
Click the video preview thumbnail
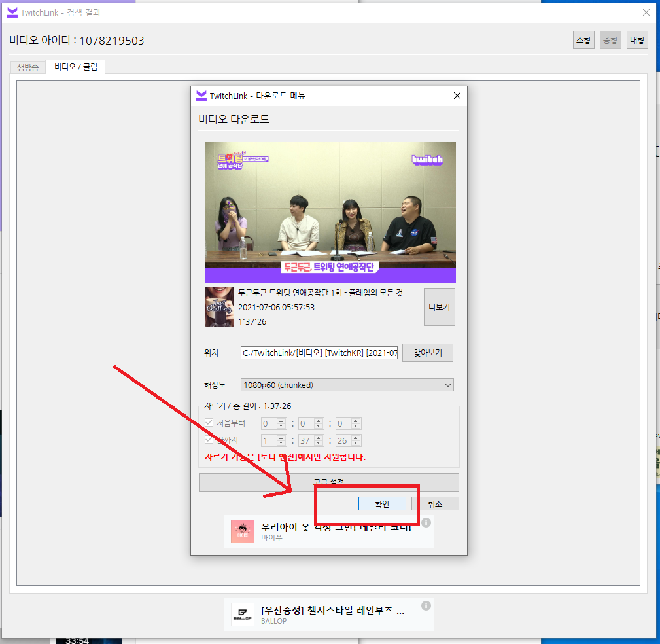(330, 212)
